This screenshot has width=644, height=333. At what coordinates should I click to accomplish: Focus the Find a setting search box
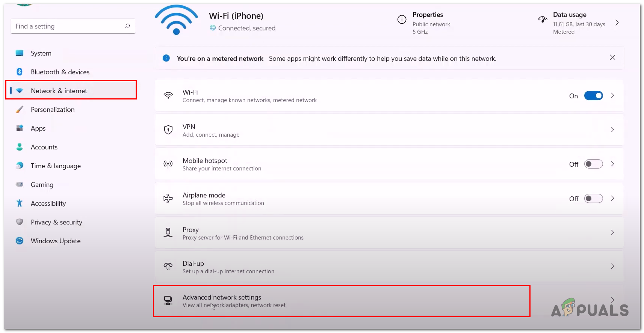[68, 26]
